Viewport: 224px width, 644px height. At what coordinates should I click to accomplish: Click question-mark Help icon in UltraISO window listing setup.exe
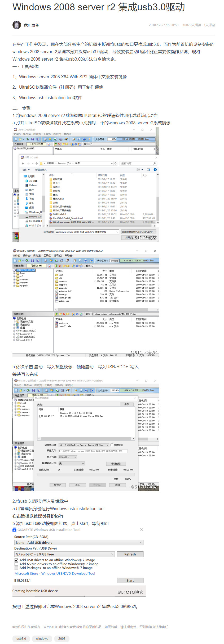[85, 261]
